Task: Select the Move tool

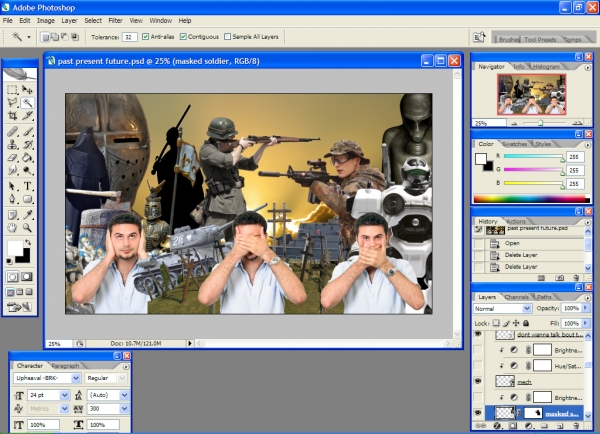Action: click(27, 90)
